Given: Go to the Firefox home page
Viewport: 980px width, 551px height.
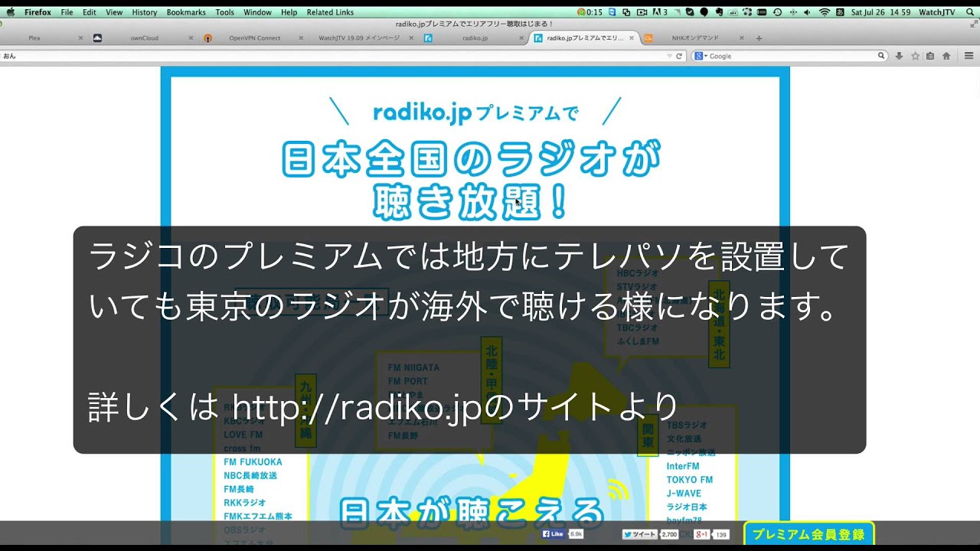Looking at the screenshot, I should pos(946,56).
